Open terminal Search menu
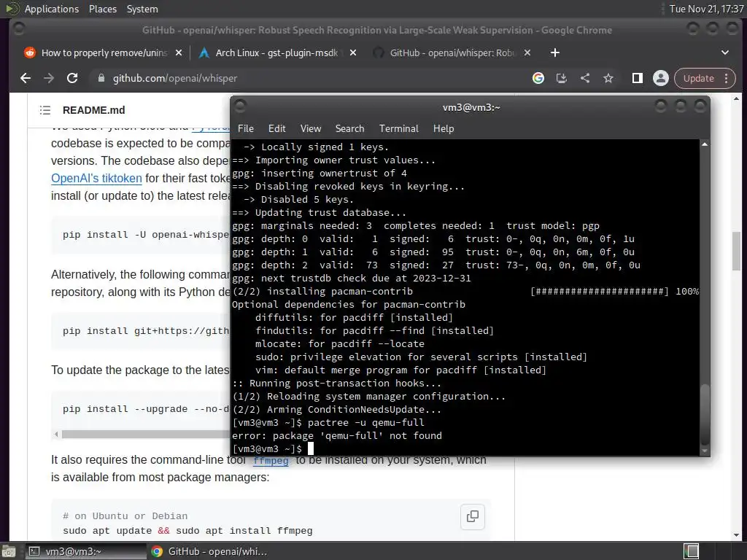Viewport: 747px width, 560px height. [349, 128]
